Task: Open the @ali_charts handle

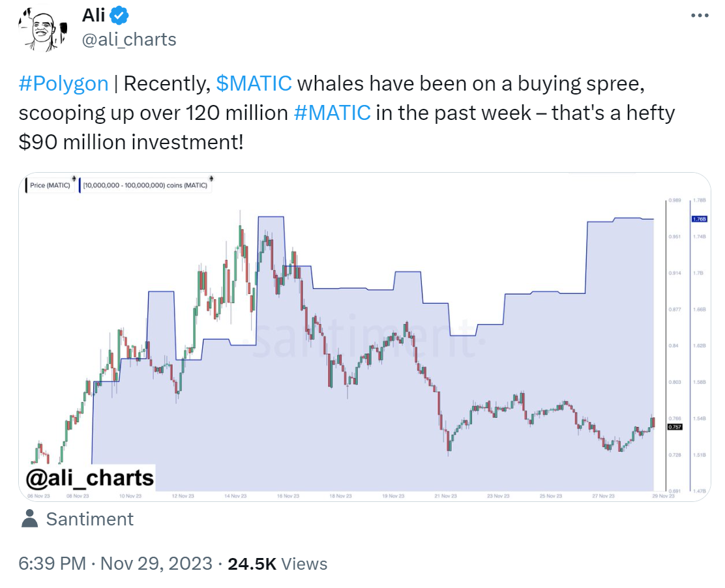Action: coord(129,40)
